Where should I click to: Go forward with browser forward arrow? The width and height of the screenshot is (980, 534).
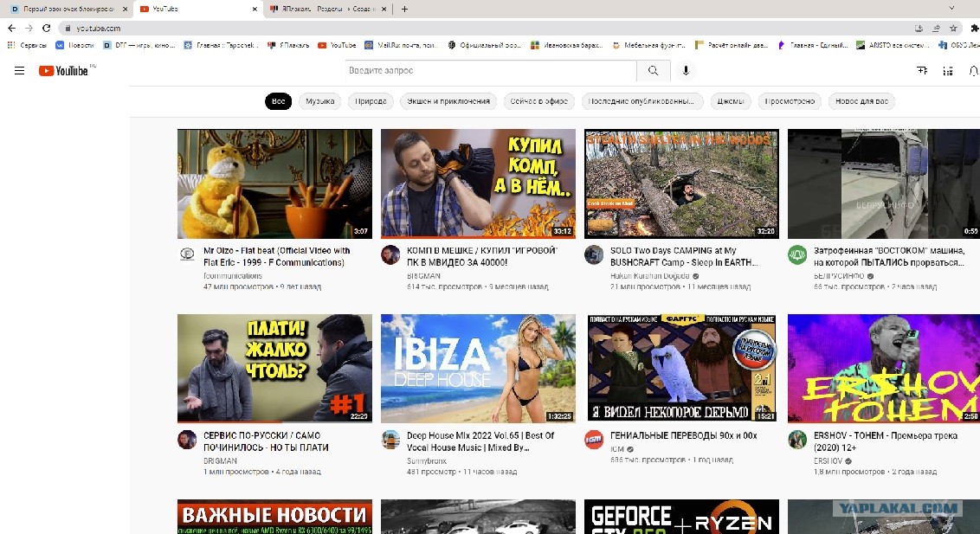(x=29, y=28)
